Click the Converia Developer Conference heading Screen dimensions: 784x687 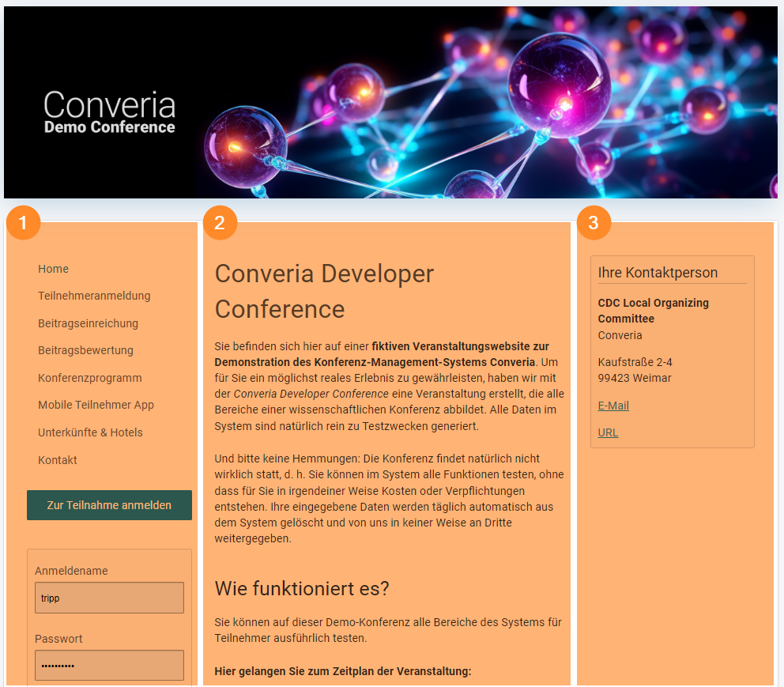tap(324, 291)
